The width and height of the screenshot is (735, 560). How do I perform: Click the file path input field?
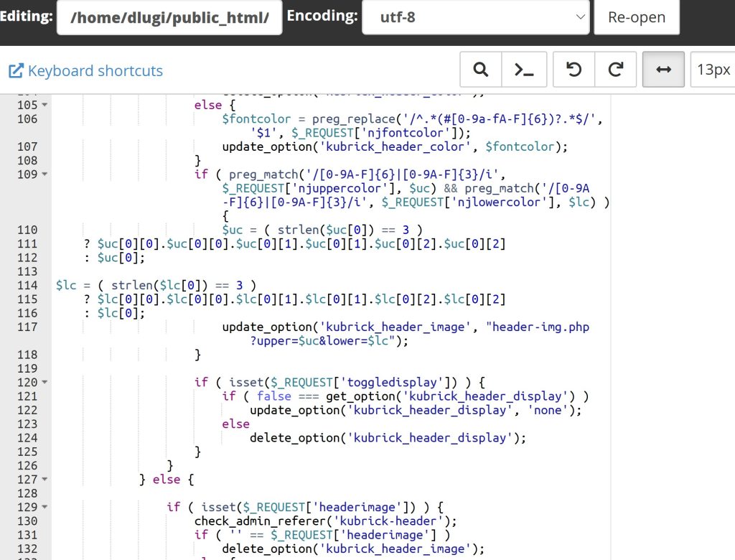(x=169, y=17)
